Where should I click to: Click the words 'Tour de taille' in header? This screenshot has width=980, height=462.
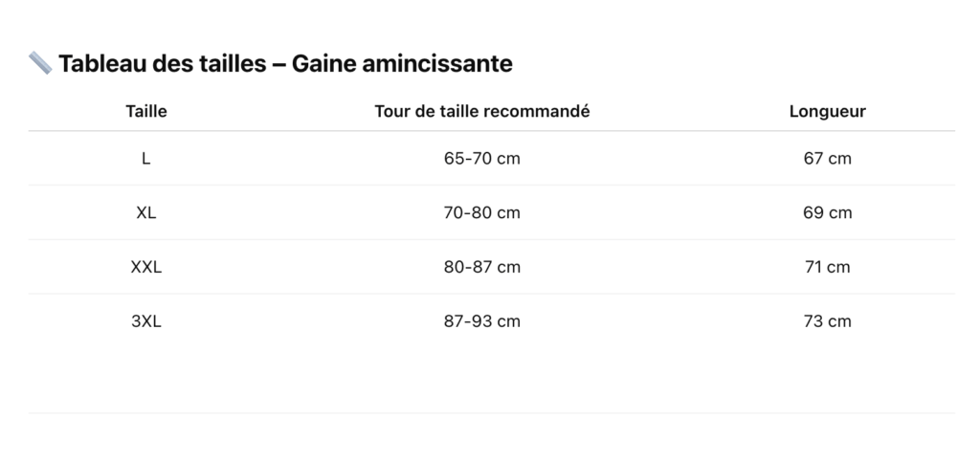tap(427, 111)
